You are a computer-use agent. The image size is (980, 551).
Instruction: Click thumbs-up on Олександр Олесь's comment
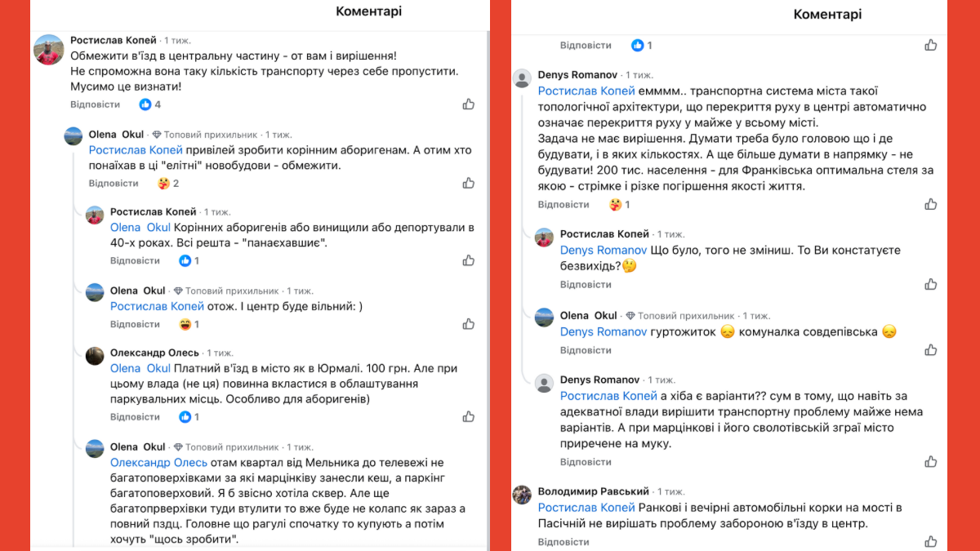(x=469, y=417)
